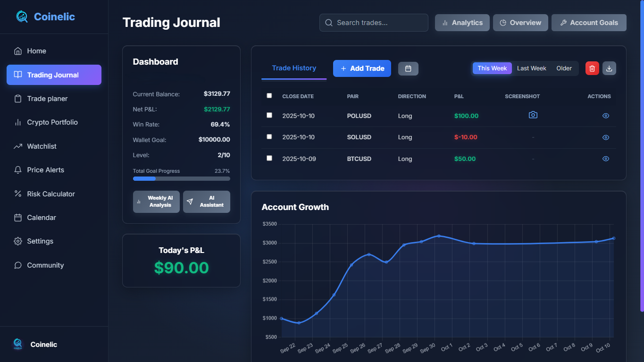Viewport: 644px width, 362px height.
Task: Check the select-all checkbox in the header
Action: [x=269, y=95]
